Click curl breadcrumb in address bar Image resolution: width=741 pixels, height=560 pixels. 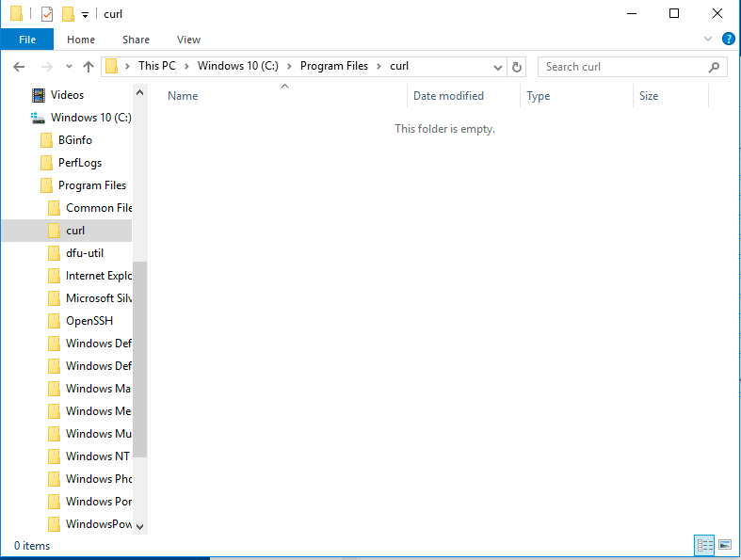click(x=399, y=66)
